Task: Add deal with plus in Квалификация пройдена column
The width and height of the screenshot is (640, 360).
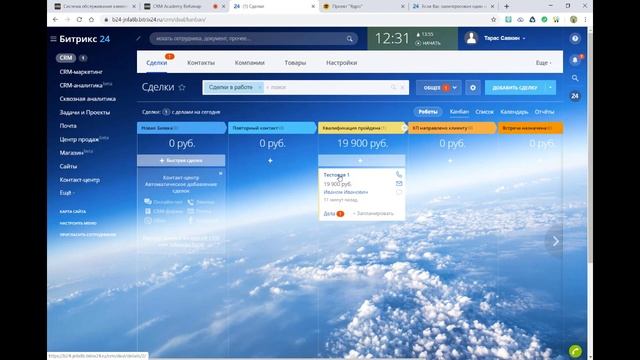Action: click(362, 161)
